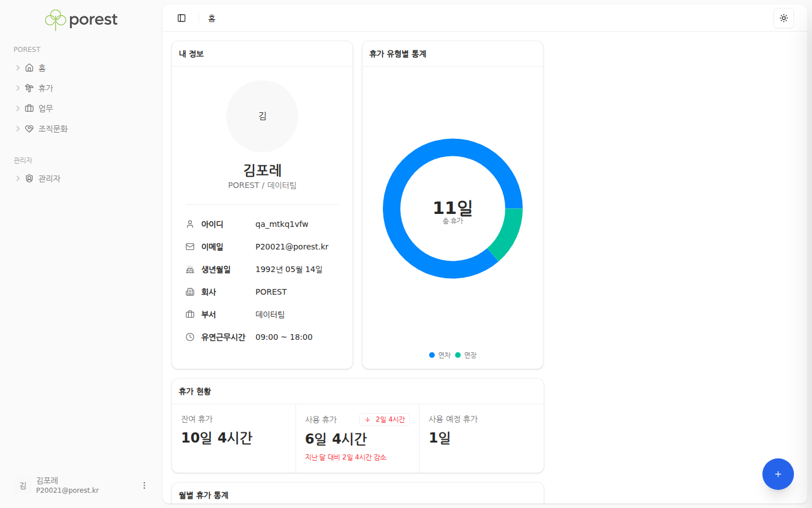Viewport: 812px width, 508px height.
Task: Expand the 휴가 chevron in sidebar
Action: pyautogui.click(x=18, y=88)
